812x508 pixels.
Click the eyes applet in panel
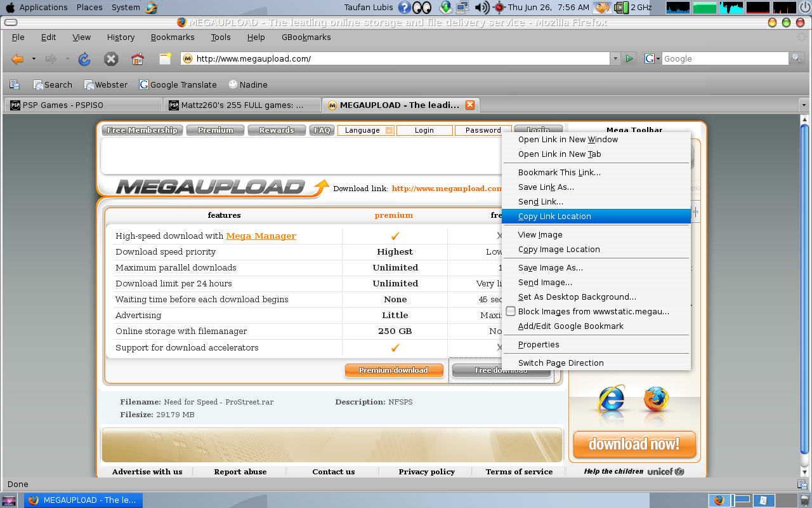tap(422, 8)
